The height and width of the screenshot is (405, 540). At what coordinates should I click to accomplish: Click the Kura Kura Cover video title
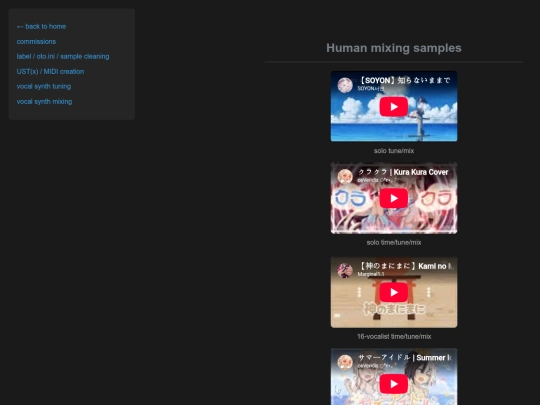[403, 172]
